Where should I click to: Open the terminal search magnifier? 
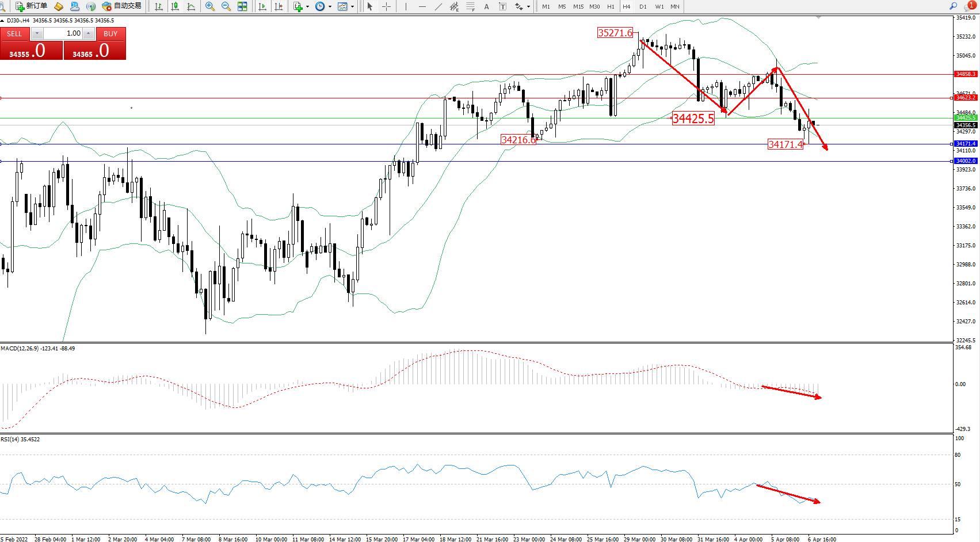[954, 6]
